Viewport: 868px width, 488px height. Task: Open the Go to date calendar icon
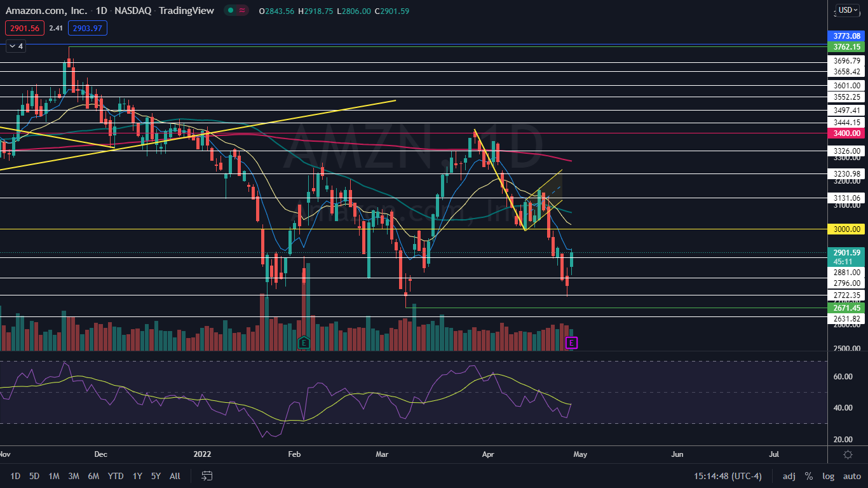207,475
